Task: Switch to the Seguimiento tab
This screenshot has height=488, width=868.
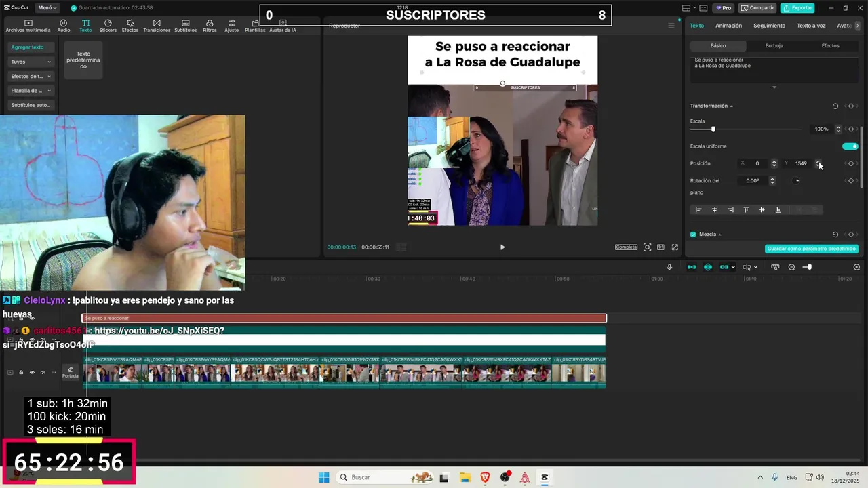Action: [769, 26]
